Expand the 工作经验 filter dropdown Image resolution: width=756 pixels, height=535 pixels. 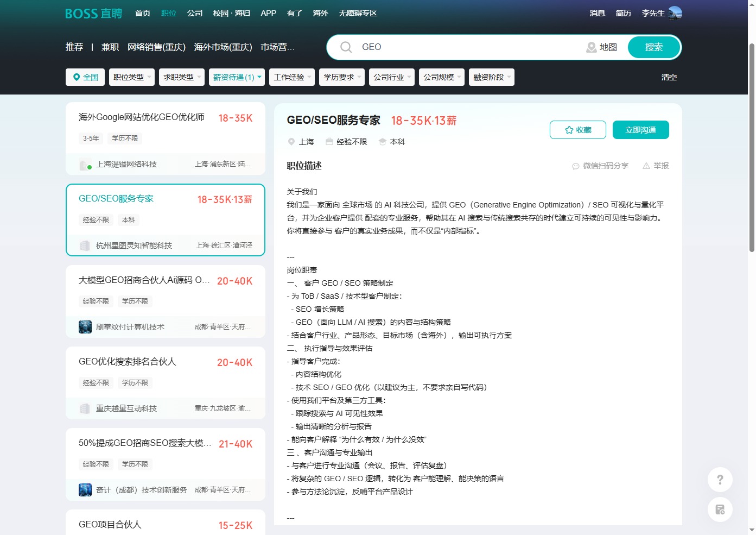(292, 77)
